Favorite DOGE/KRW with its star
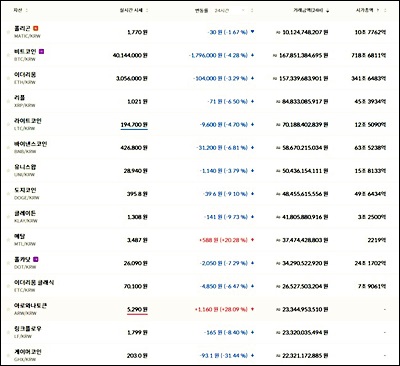 8,194
